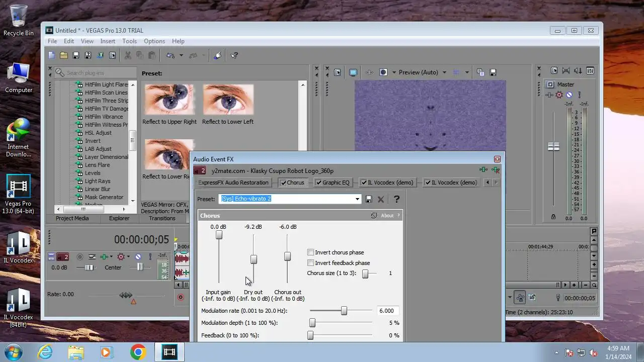Open the Insert menu
644x362 pixels.
(x=108, y=41)
